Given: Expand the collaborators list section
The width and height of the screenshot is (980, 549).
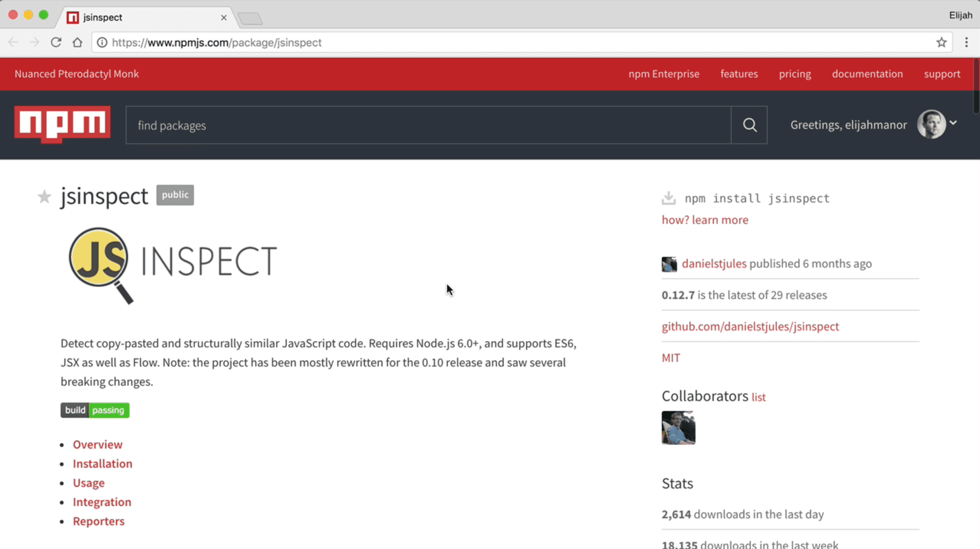Looking at the screenshot, I should pyautogui.click(x=758, y=397).
